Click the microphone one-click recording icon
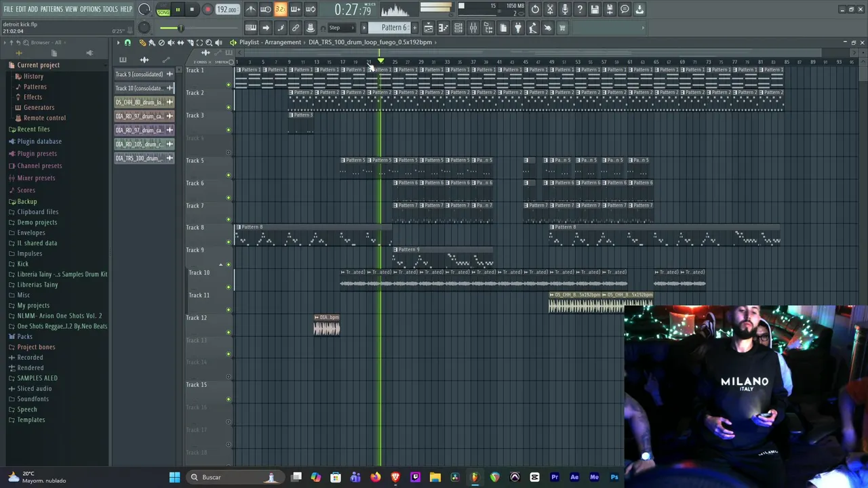The width and height of the screenshot is (868, 488). 565,9
